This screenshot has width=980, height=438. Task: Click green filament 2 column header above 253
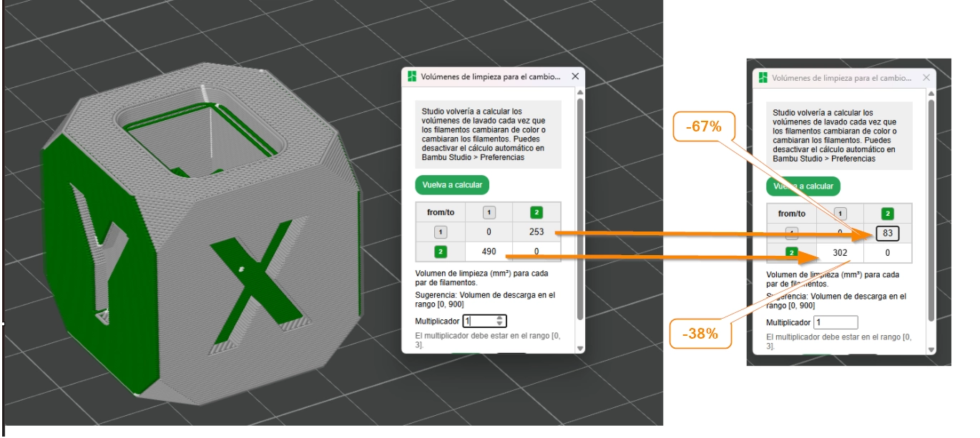pyautogui.click(x=537, y=212)
